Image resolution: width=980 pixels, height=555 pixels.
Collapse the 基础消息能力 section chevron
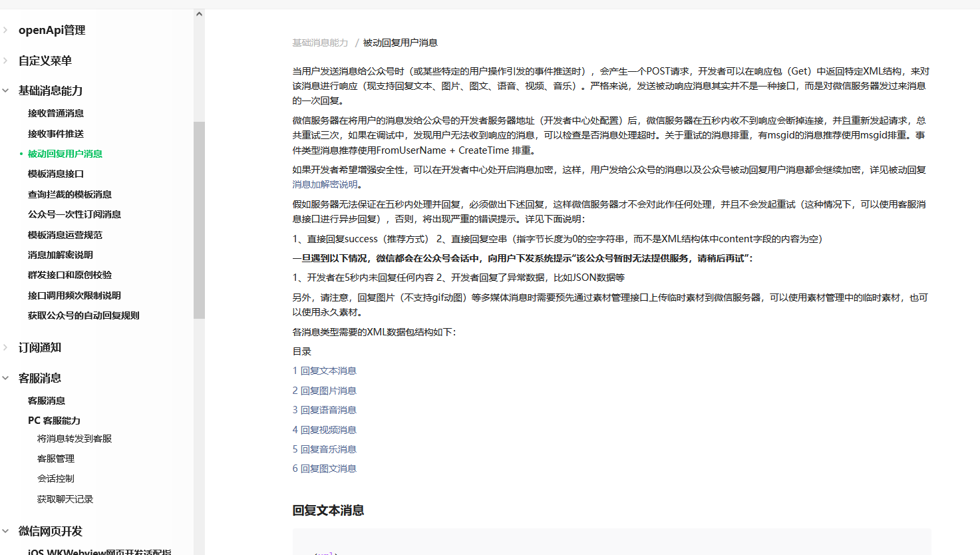5,91
